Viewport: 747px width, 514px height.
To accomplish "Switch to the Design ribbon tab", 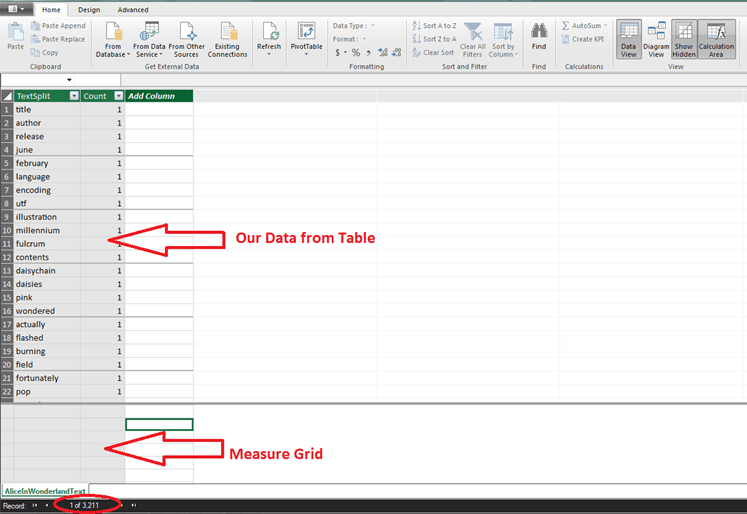I will 89,9.
